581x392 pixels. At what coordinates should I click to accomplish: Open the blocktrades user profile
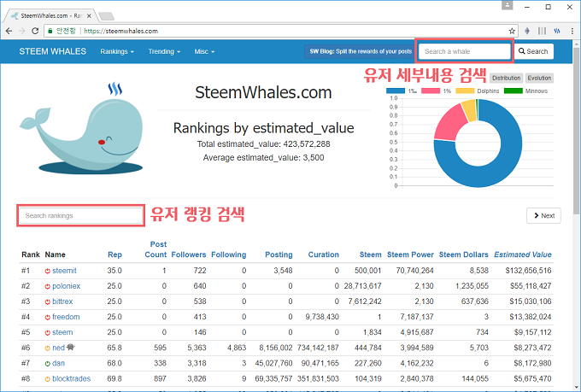click(72, 379)
